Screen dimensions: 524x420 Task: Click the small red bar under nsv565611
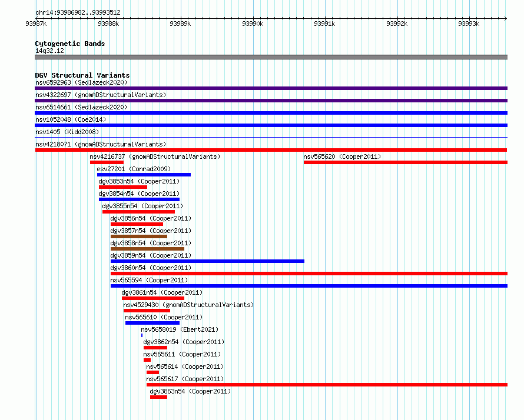(147, 360)
